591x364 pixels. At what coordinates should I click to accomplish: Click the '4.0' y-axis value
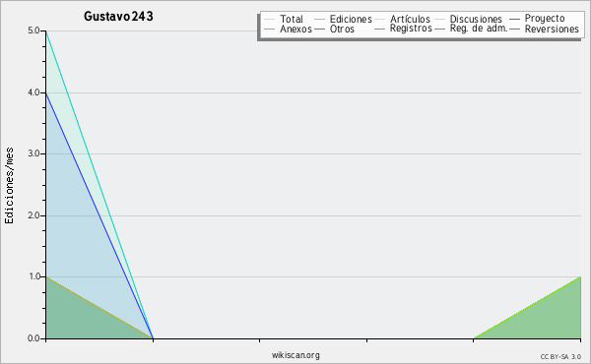33,92
